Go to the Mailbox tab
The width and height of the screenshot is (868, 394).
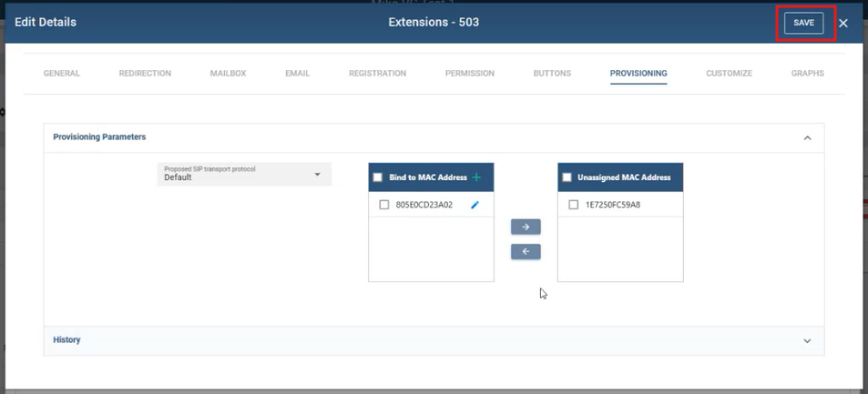(x=228, y=73)
